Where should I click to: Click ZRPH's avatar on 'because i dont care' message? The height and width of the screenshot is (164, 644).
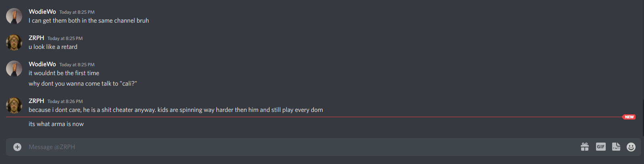point(14,105)
